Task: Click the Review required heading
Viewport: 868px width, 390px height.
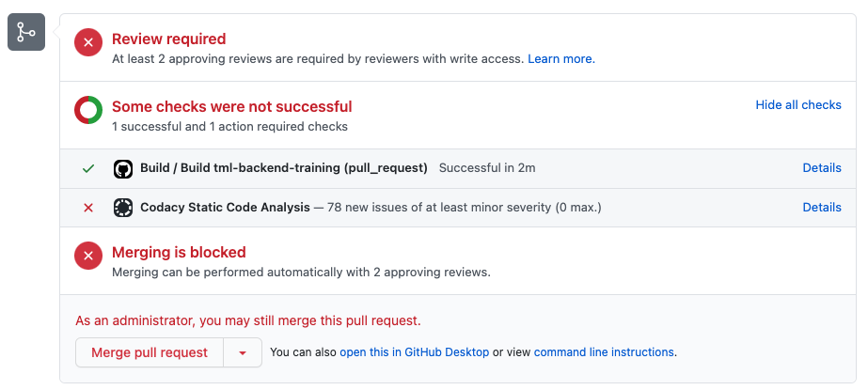Action: pos(168,39)
